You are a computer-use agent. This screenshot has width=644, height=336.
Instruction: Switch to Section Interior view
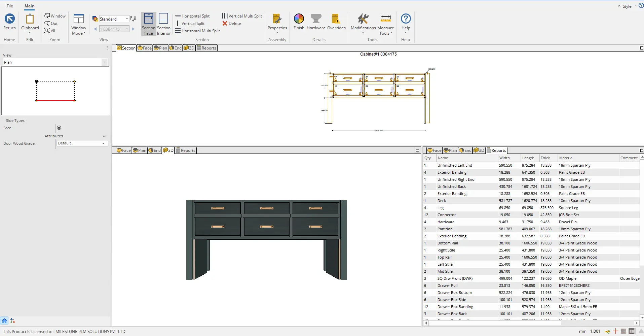[x=164, y=24]
